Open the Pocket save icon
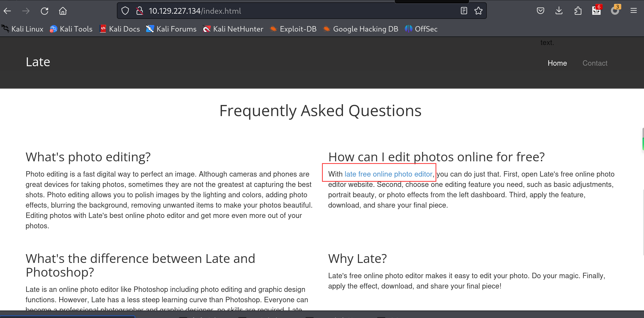The image size is (644, 318). 540,11
